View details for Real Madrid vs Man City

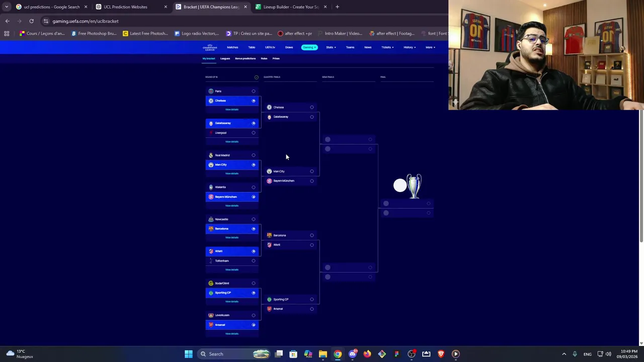point(232,173)
